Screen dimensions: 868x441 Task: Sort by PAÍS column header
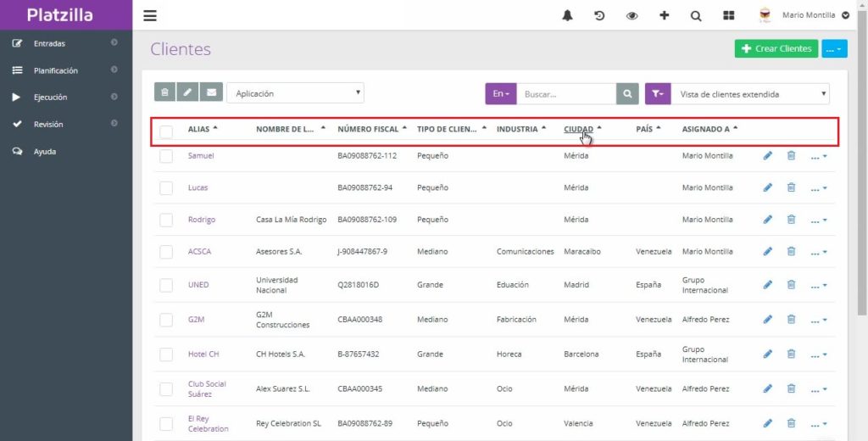tap(648, 129)
